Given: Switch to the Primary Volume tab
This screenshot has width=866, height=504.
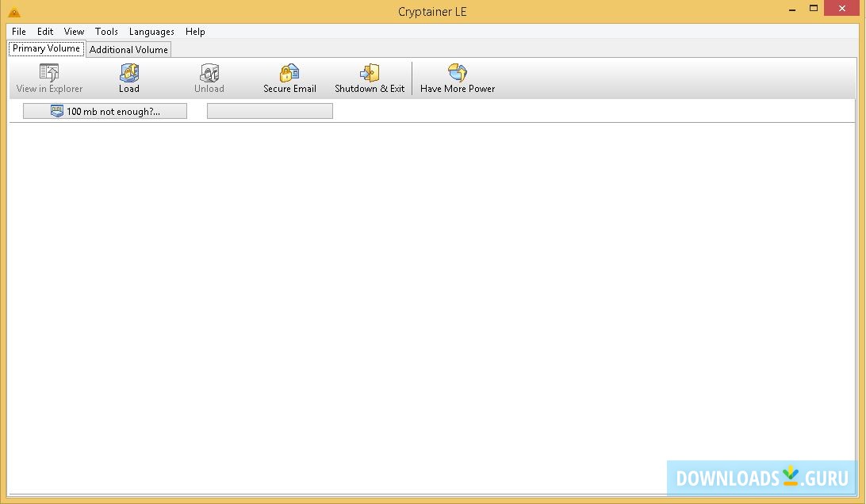Looking at the screenshot, I should [x=46, y=48].
